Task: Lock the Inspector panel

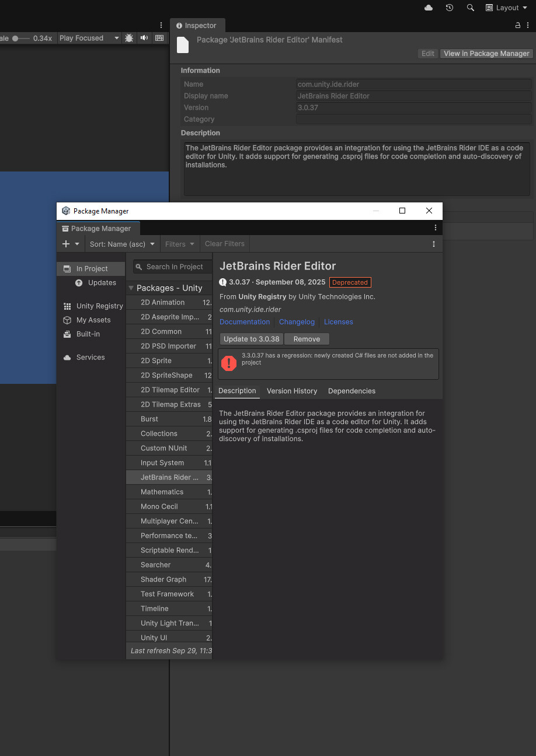Action: click(x=517, y=25)
